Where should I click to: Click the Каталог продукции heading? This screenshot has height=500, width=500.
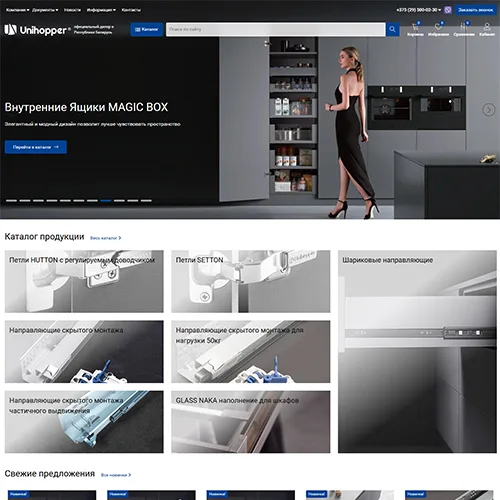(x=44, y=237)
